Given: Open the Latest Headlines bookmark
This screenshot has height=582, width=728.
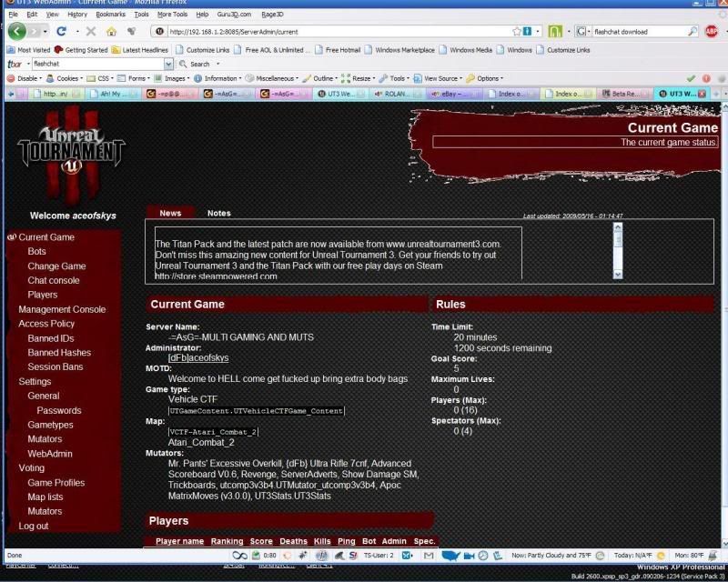Looking at the screenshot, I should (x=140, y=50).
